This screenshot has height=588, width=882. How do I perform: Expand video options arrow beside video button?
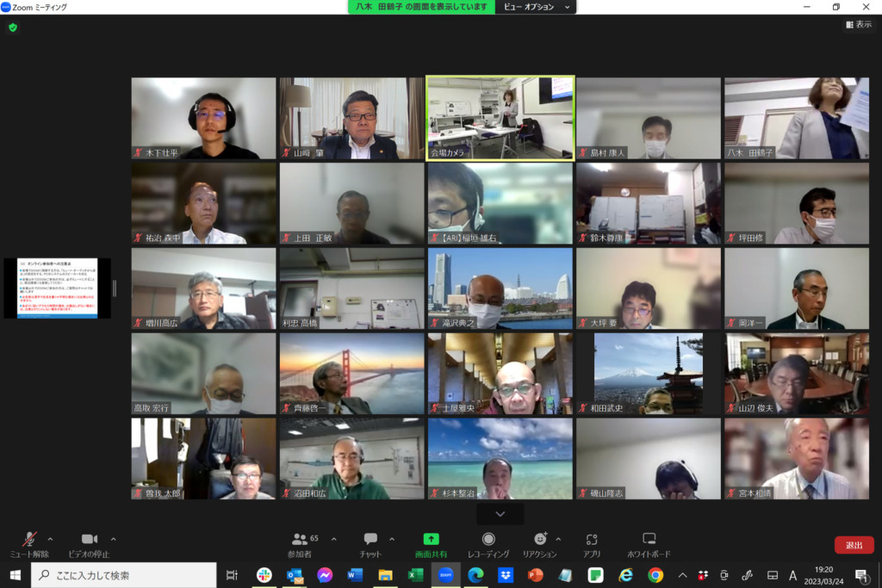pos(114,539)
